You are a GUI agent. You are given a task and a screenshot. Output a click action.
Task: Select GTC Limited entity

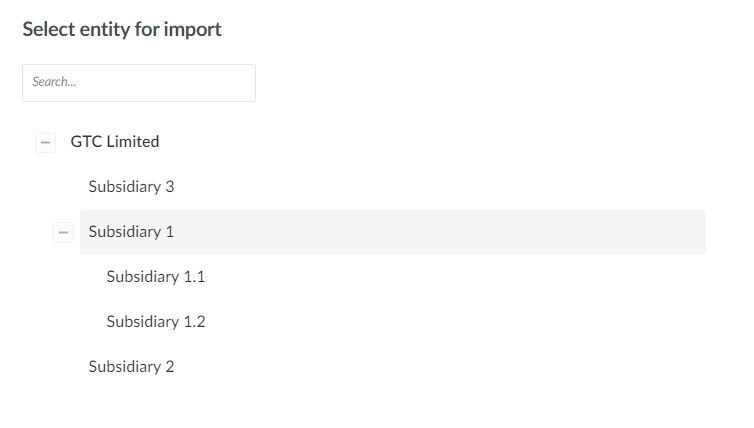[x=115, y=142]
